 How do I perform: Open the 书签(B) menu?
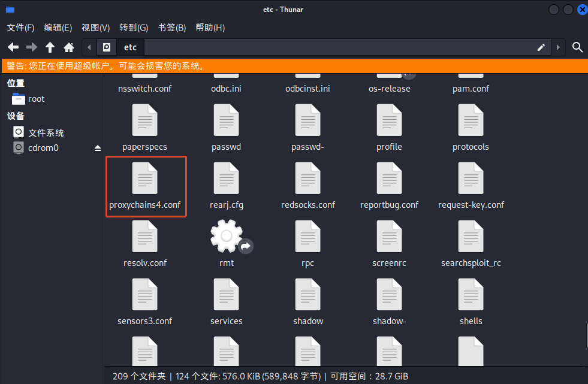pyautogui.click(x=172, y=28)
